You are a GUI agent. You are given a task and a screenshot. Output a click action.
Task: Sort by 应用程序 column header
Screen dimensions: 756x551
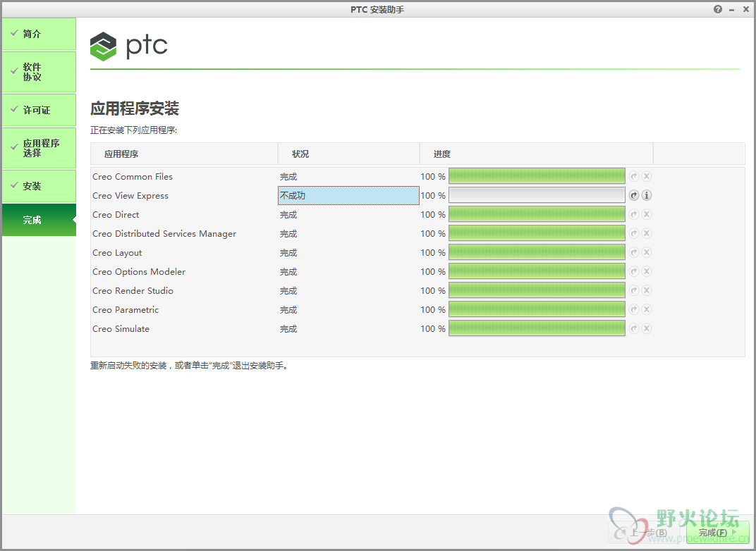pos(183,154)
